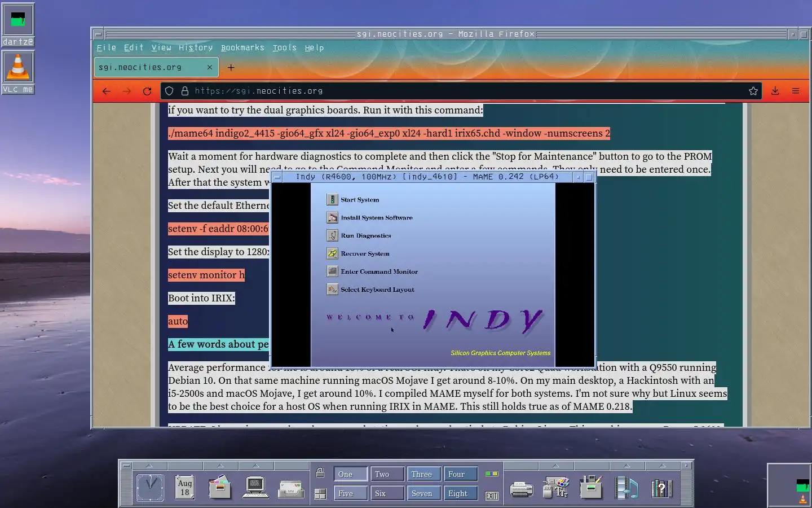Expand subpanel arrow above media icon
Viewport: 812px width, 508px height.
pyautogui.click(x=626, y=466)
